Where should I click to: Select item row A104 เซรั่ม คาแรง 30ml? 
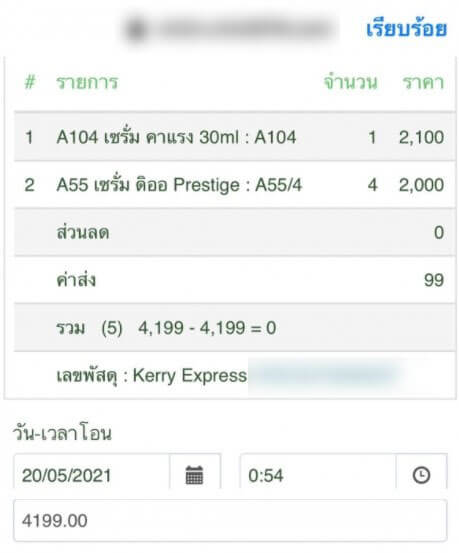(x=235, y=137)
